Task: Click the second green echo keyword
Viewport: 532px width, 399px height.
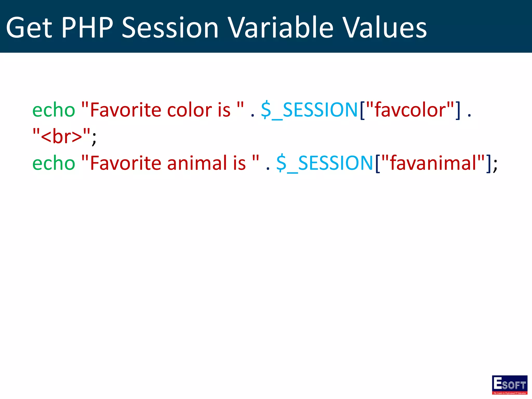Action: click(x=54, y=163)
